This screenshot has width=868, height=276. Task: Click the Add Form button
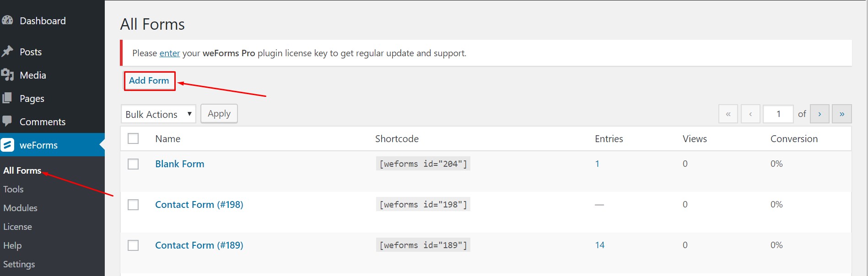(x=149, y=81)
